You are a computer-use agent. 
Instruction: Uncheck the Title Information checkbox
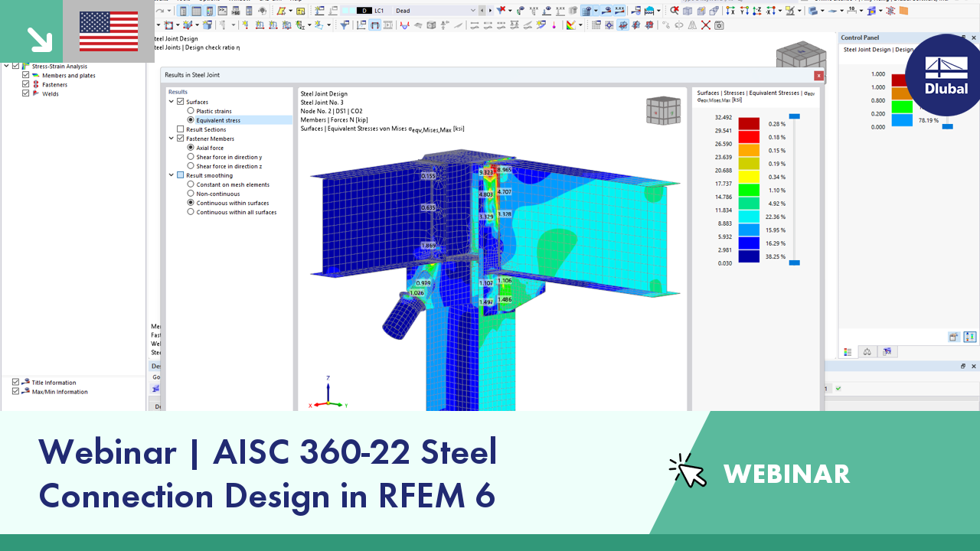click(x=16, y=382)
